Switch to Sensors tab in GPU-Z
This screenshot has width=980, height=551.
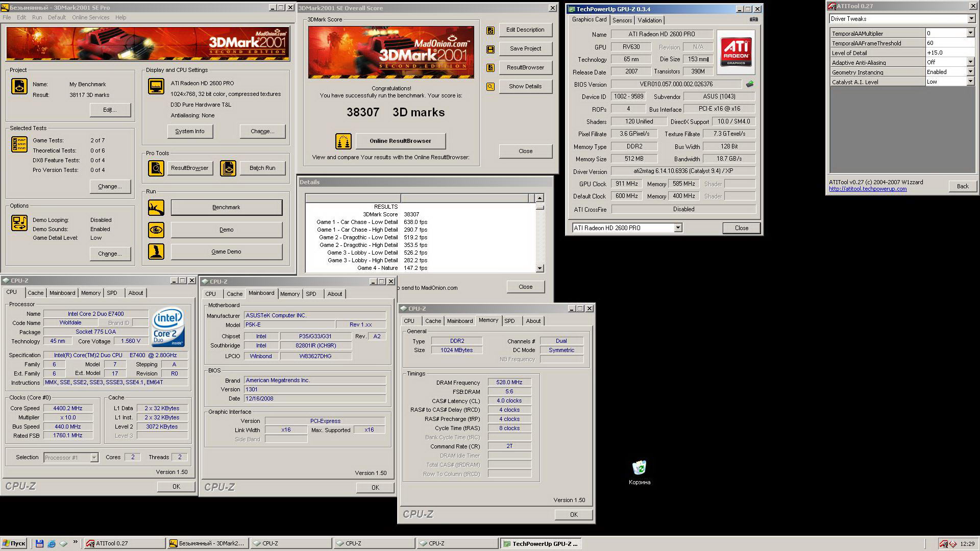[622, 20]
